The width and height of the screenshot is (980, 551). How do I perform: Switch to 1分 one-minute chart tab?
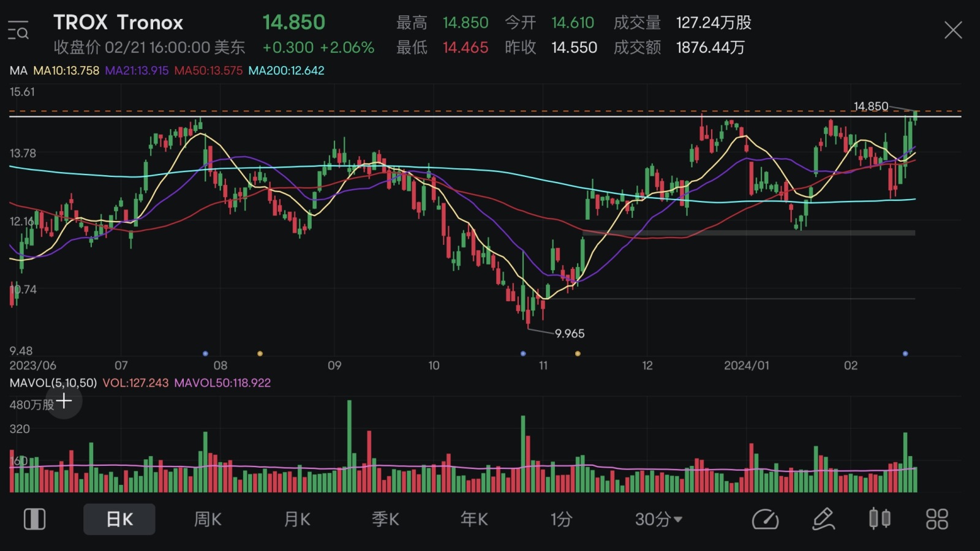pos(561,519)
